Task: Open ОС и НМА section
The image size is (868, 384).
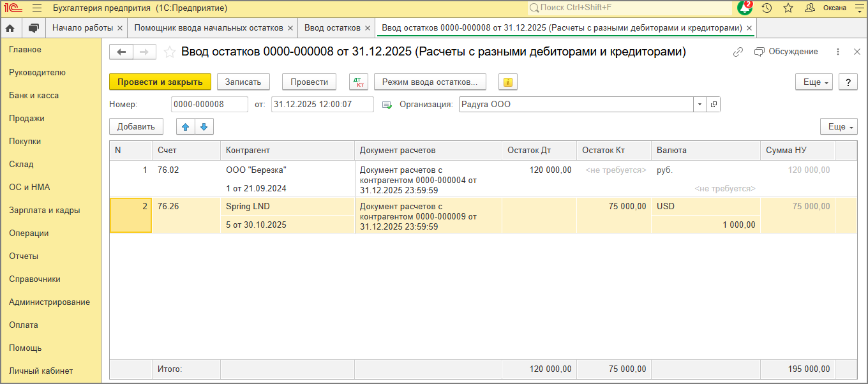Action: 29,187
